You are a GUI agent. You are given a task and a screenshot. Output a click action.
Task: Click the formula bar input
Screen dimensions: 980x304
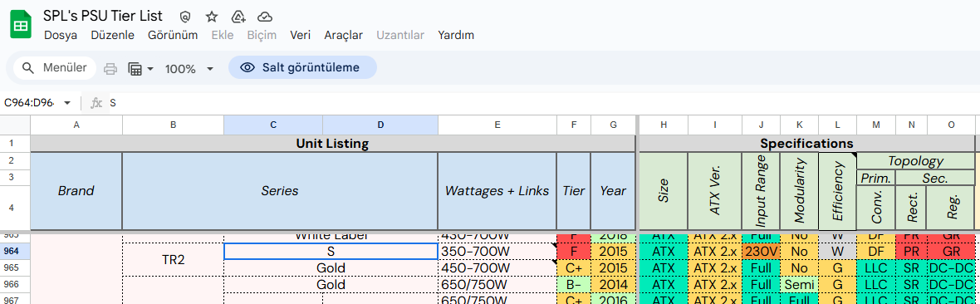click(537, 103)
